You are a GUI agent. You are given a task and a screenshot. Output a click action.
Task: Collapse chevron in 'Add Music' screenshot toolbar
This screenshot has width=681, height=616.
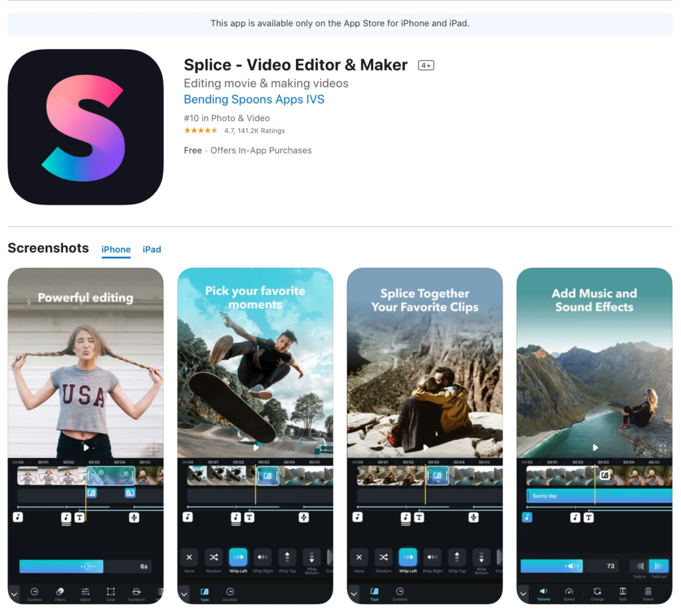[x=523, y=593]
